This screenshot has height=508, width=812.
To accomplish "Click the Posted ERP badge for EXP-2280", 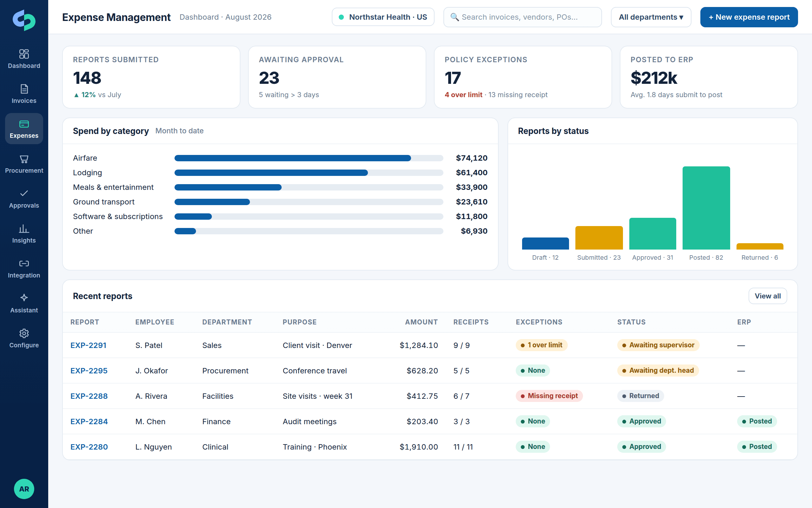I will coord(756,447).
